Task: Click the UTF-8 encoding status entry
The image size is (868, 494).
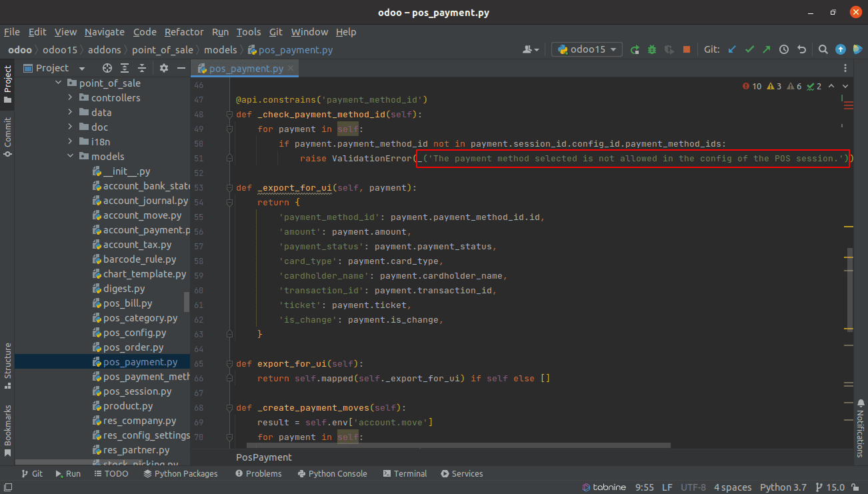Action: (x=693, y=487)
